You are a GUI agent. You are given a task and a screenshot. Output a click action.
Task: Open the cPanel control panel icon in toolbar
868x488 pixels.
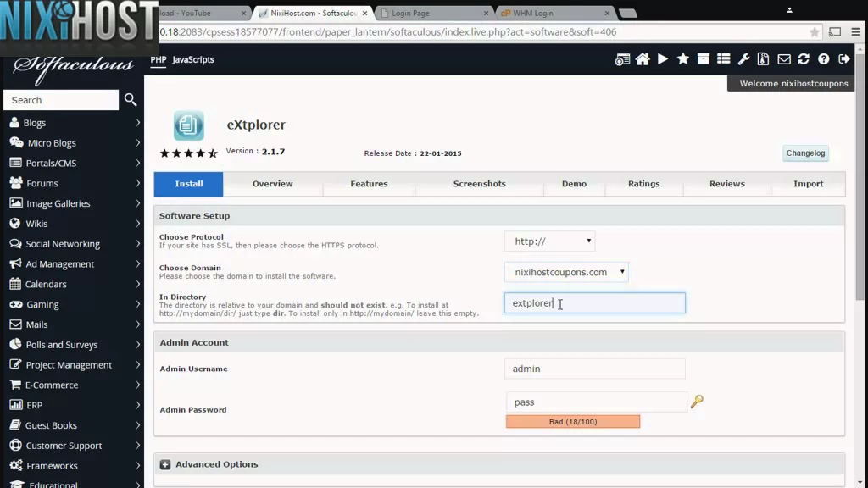pos(622,59)
